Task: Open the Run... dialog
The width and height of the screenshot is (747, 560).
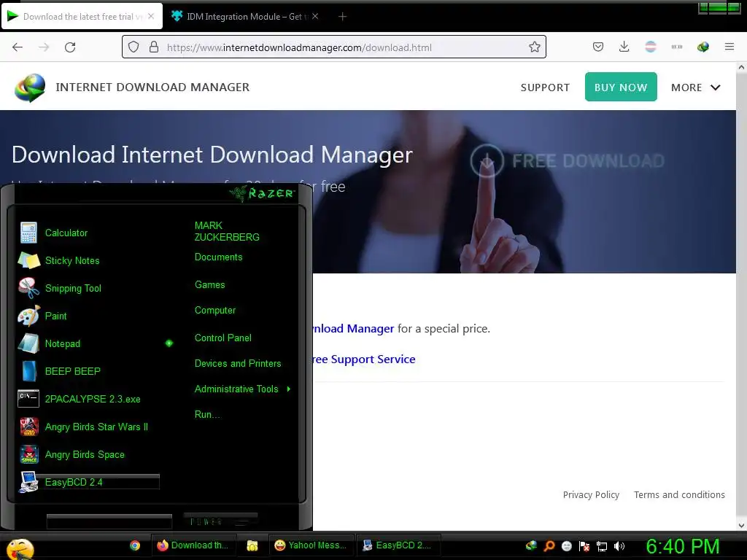Action: tap(207, 414)
